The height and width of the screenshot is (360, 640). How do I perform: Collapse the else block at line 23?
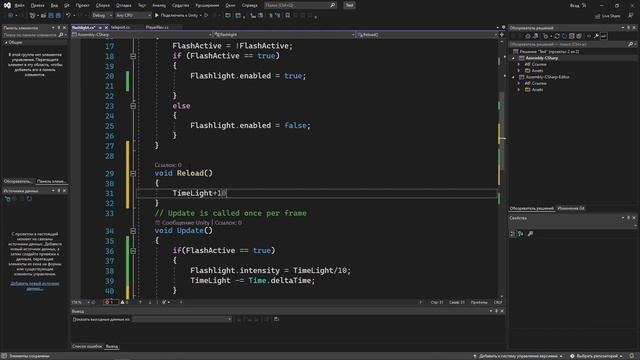[133, 106]
